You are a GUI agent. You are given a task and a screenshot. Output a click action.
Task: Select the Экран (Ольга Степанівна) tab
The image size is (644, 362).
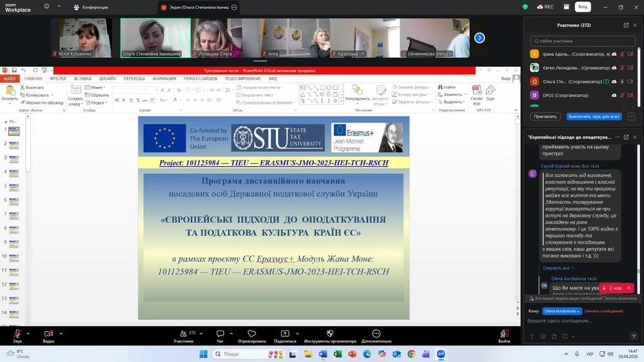tap(199, 7)
